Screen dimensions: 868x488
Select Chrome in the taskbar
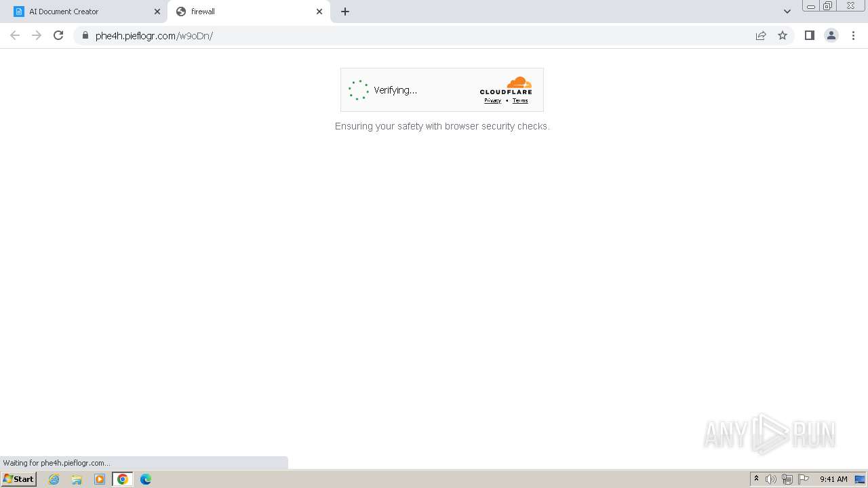[x=122, y=479]
